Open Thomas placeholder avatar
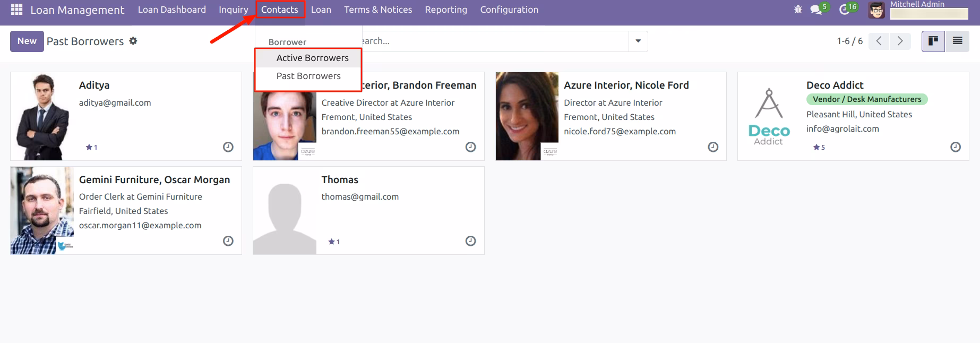 [x=285, y=210]
